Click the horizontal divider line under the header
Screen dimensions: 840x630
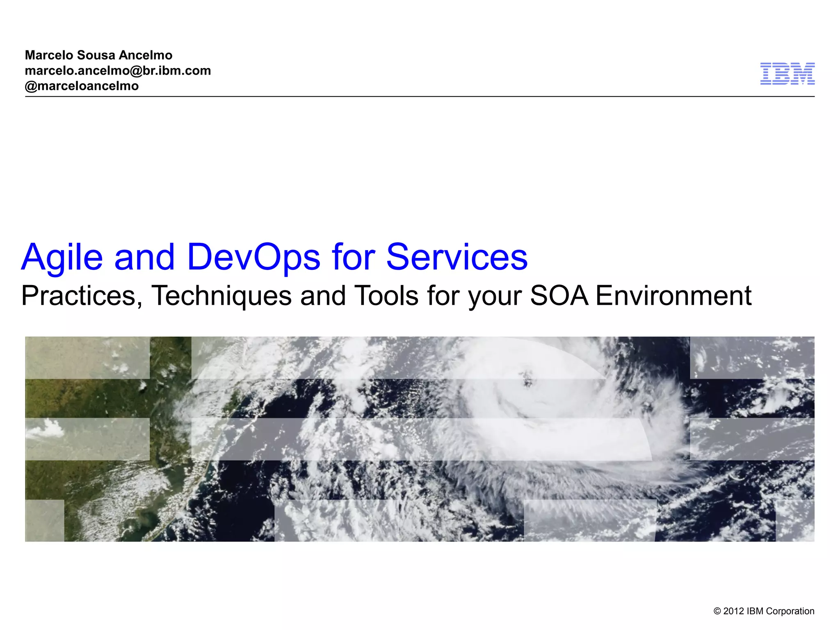[x=420, y=97]
